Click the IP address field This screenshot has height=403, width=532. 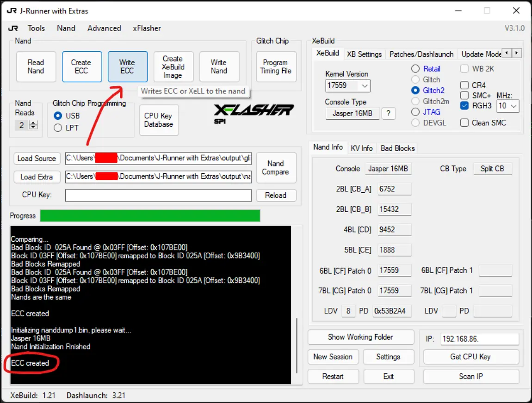coord(479,339)
